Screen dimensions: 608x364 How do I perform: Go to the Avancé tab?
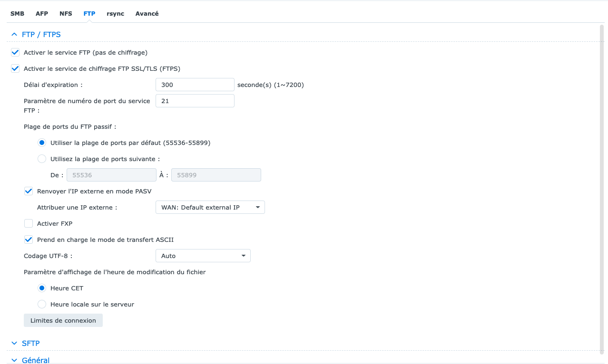click(147, 14)
